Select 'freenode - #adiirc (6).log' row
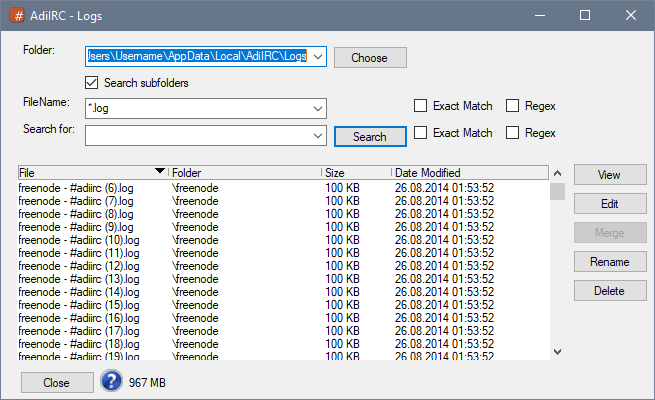Image resolution: width=655 pixels, height=400 pixels. click(283, 188)
